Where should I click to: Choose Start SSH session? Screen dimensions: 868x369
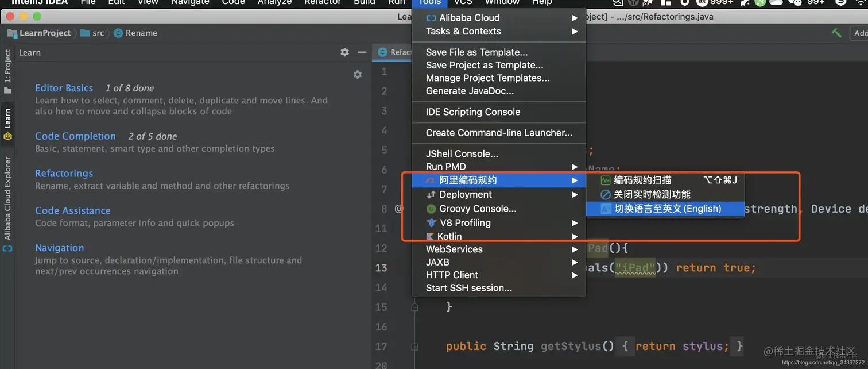point(499,288)
